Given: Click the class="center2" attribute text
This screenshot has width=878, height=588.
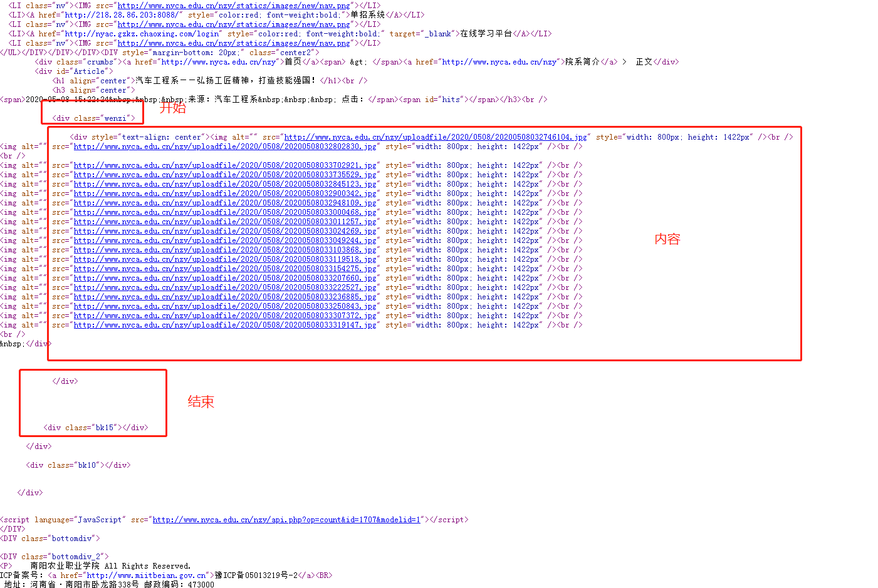Looking at the screenshot, I should point(282,53).
